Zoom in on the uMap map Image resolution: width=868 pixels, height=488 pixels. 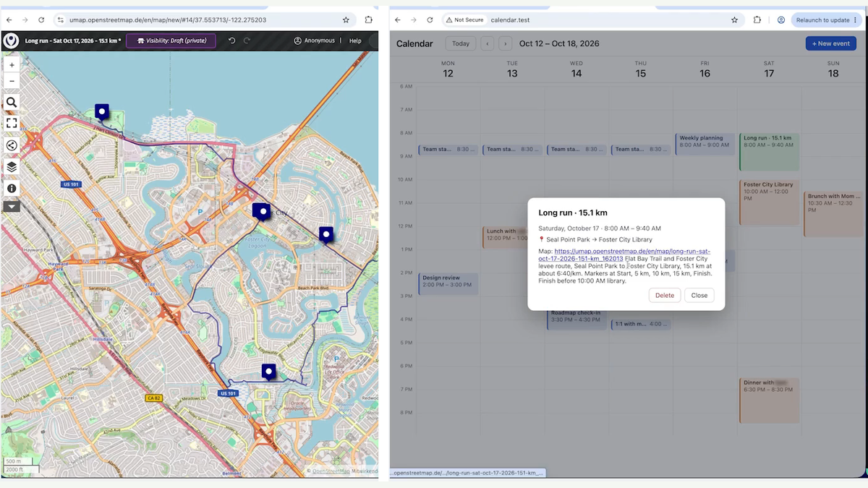tap(12, 64)
